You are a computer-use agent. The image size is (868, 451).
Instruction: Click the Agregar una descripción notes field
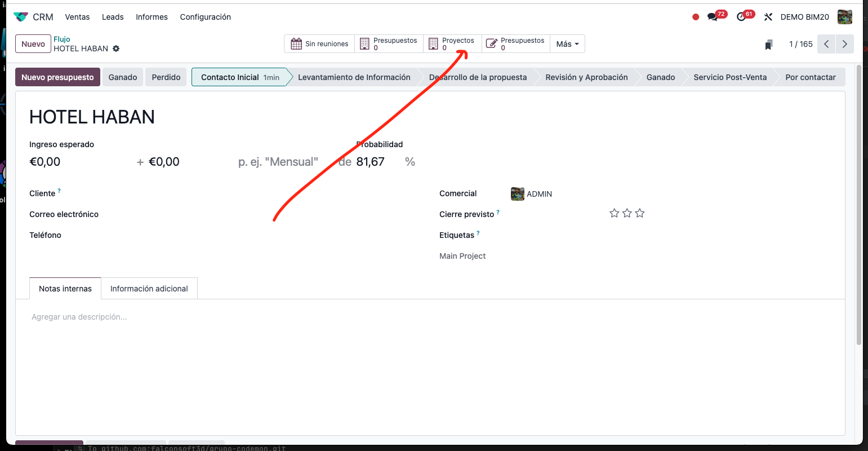[79, 317]
